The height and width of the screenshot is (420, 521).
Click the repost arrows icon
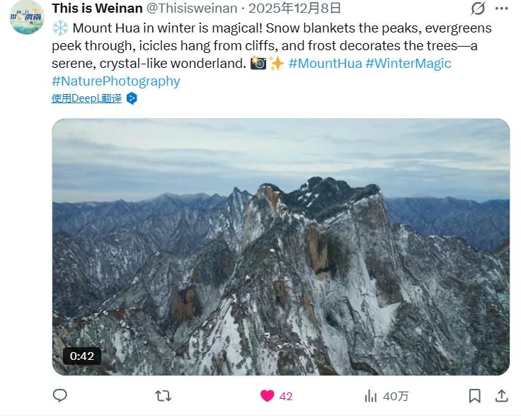coord(163,396)
